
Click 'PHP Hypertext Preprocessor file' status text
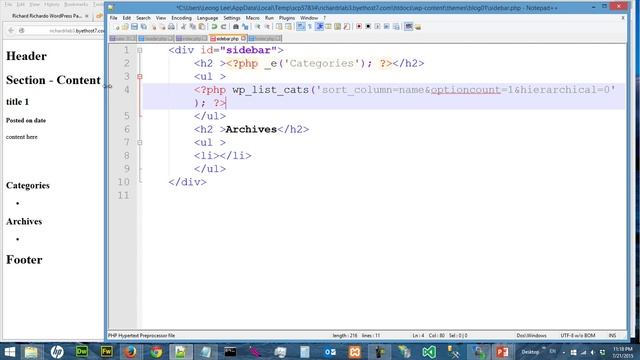click(x=141, y=336)
